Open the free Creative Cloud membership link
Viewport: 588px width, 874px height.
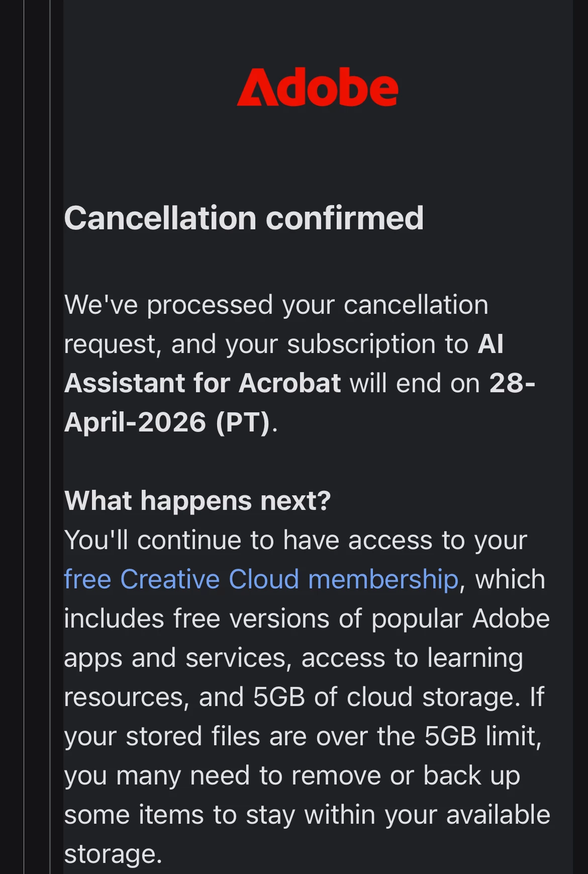[261, 579]
